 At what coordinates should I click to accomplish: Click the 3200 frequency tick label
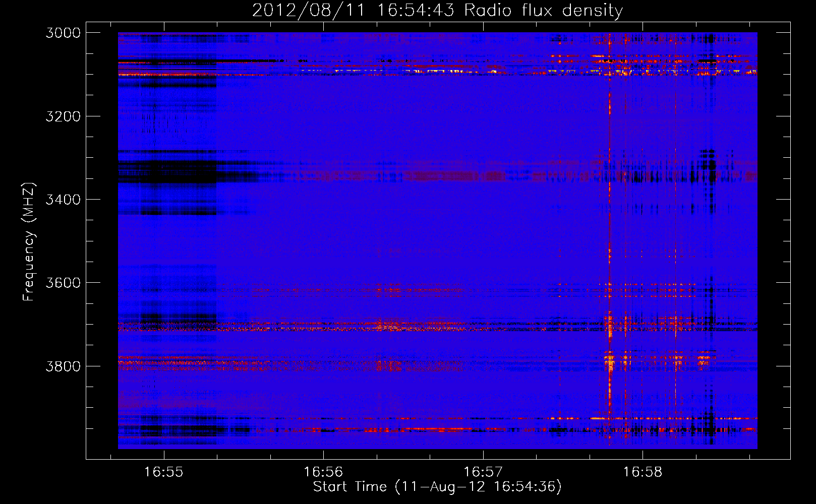(63, 116)
